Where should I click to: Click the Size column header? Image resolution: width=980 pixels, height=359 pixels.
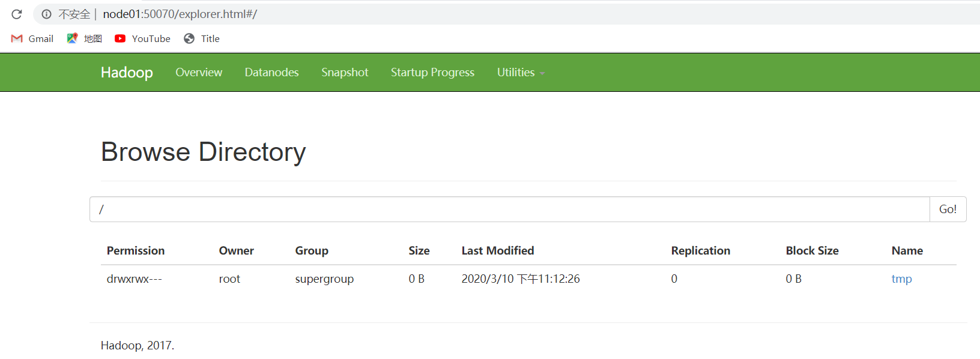tap(419, 250)
